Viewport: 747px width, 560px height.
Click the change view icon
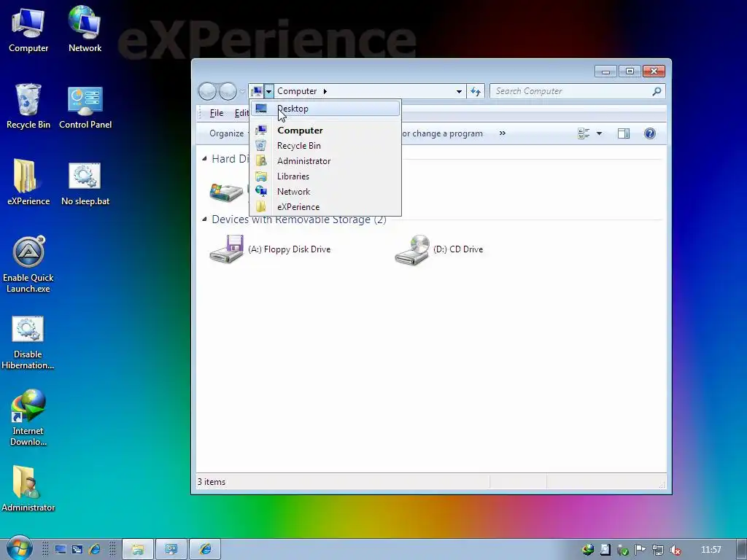click(583, 134)
